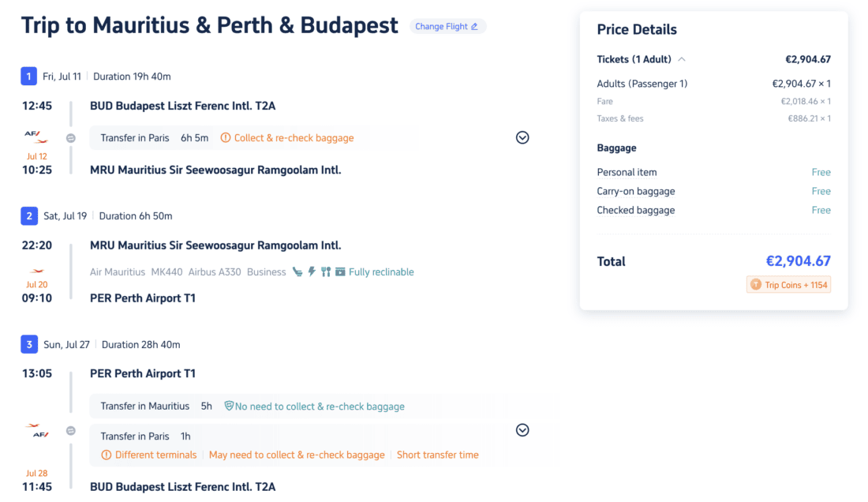Expand first flight details chevron
Screen dimensions: 868x502
point(522,137)
